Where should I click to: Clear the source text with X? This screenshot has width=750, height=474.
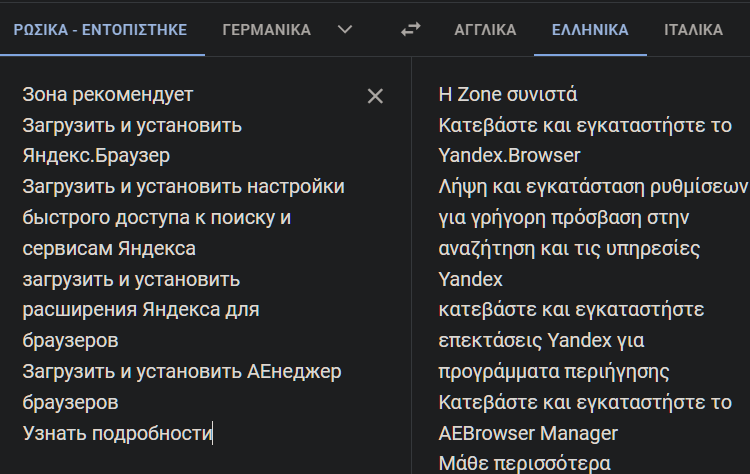click(x=375, y=96)
